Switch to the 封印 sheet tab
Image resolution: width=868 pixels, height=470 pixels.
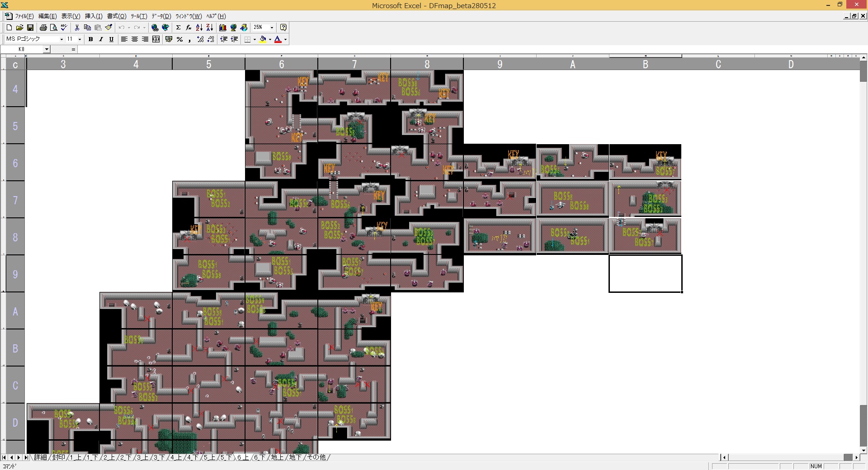point(58,457)
